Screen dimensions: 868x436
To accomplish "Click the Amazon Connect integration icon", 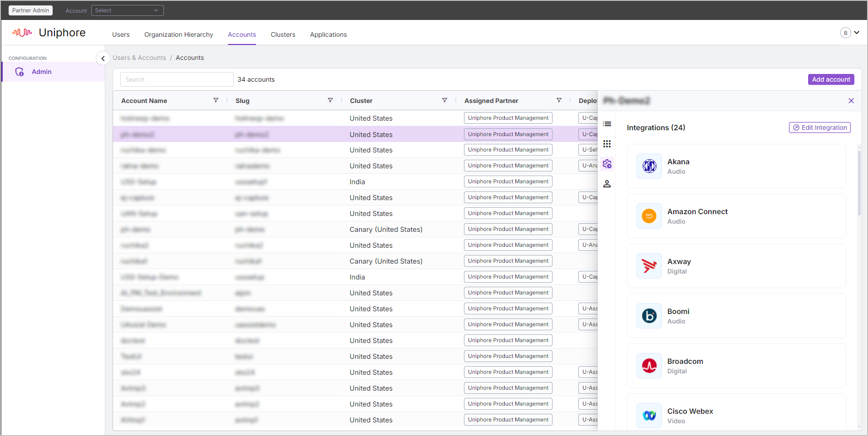I will click(x=649, y=216).
